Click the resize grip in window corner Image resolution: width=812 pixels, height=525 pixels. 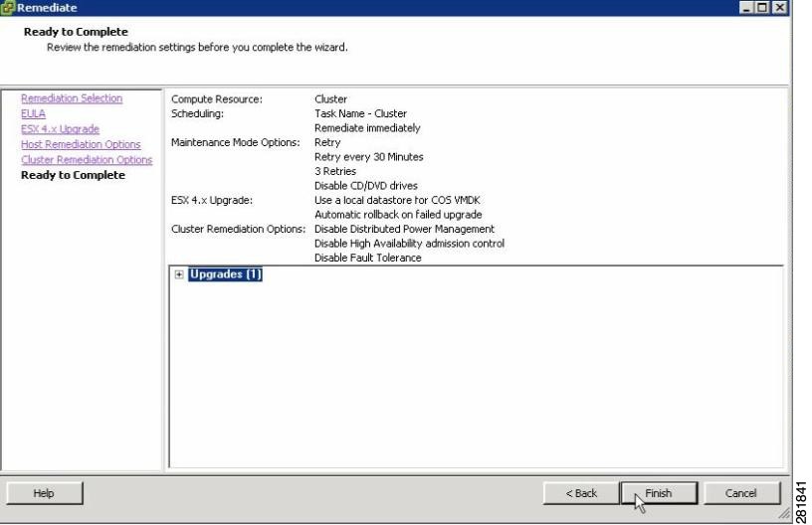[x=783, y=513]
